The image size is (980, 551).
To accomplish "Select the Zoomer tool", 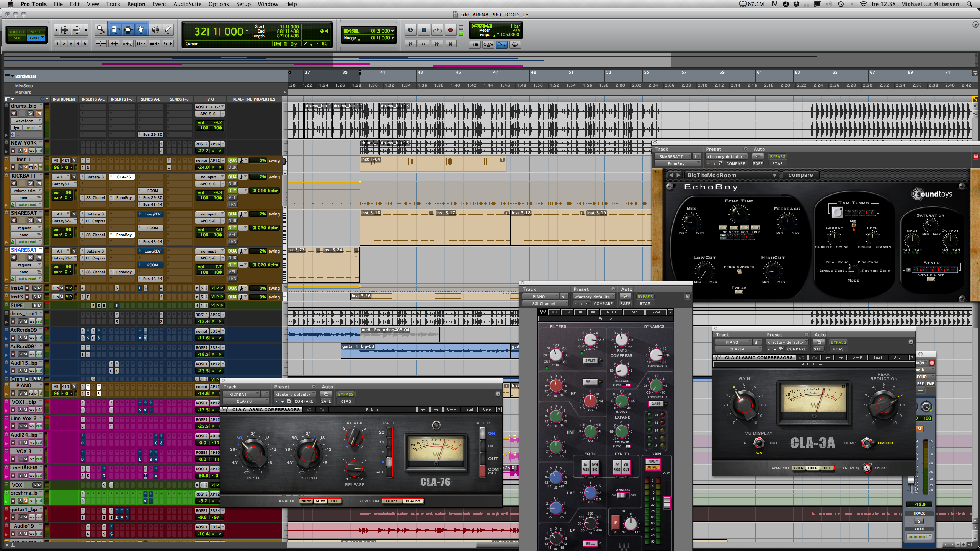I will pyautogui.click(x=101, y=29).
